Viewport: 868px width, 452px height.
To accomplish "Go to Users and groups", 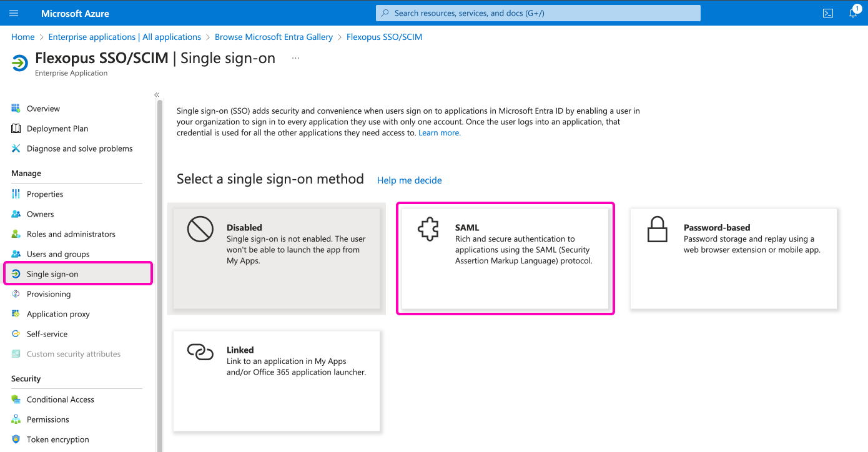I will coord(57,254).
